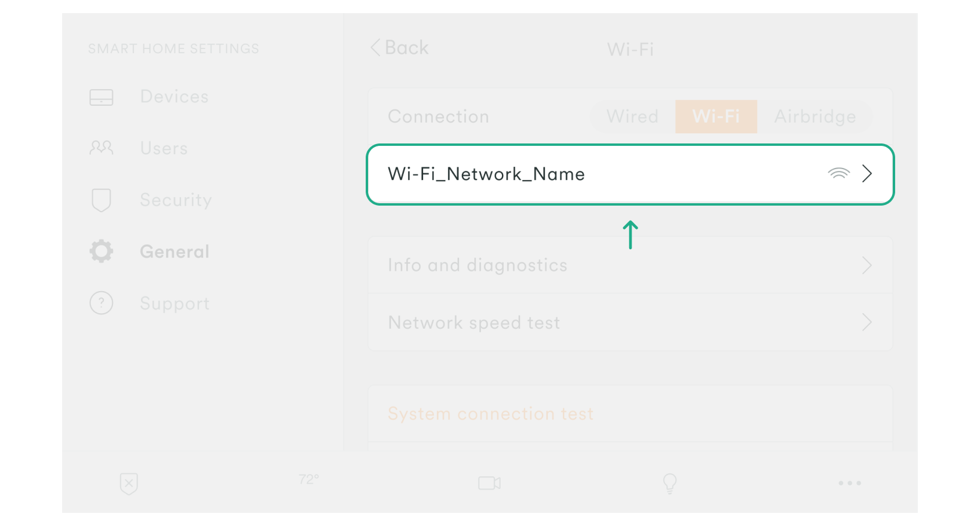Tap the 72° temperature reading
The width and height of the screenshot is (980, 526).
click(x=309, y=479)
